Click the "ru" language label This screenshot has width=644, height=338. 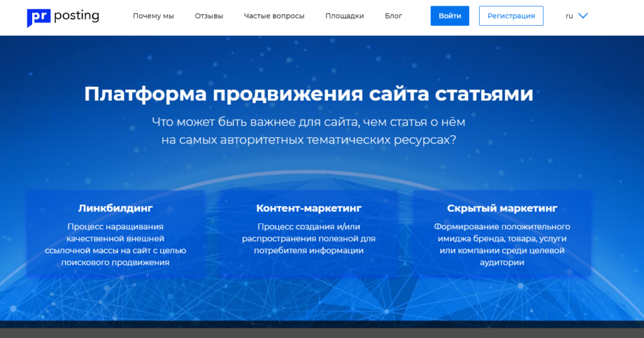pos(569,16)
